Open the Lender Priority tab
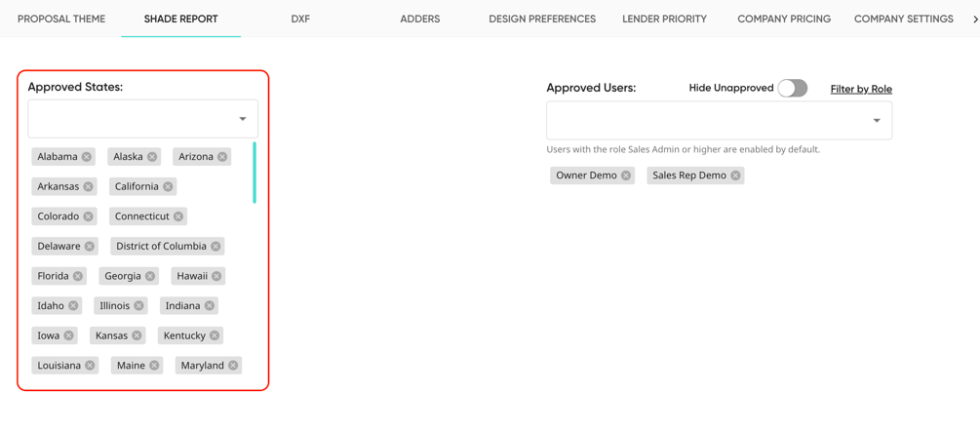 coord(664,19)
